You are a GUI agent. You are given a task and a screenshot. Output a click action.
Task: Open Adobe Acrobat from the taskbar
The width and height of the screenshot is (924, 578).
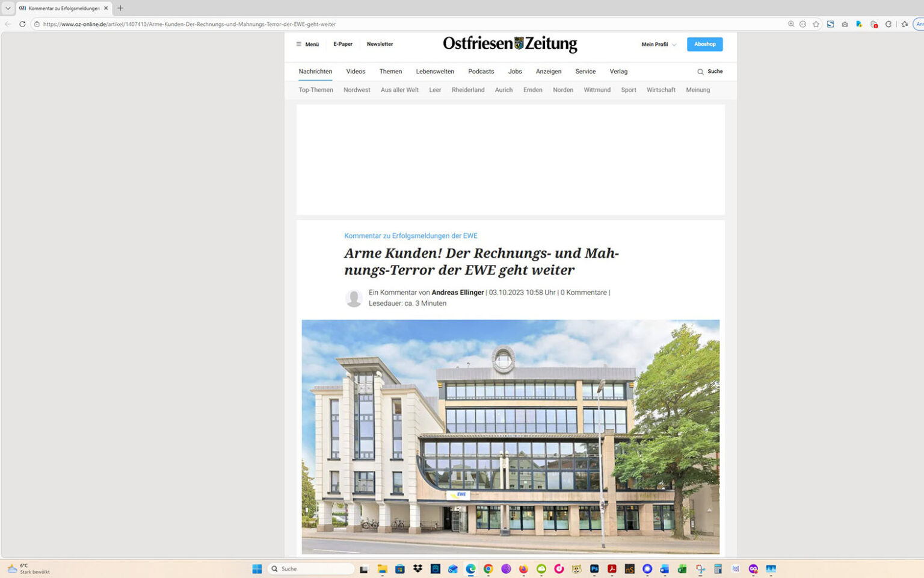coord(612,569)
